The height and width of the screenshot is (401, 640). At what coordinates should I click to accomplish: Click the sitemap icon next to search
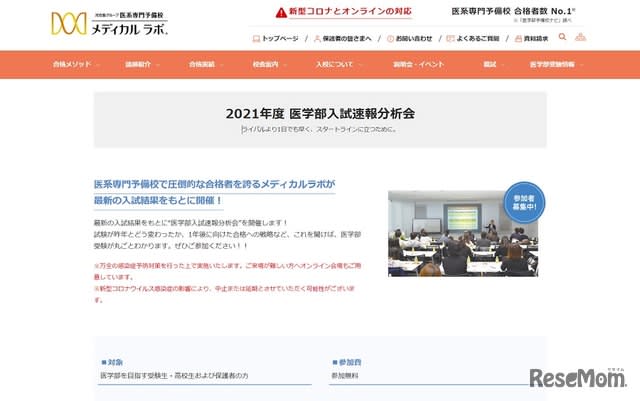tap(580, 37)
